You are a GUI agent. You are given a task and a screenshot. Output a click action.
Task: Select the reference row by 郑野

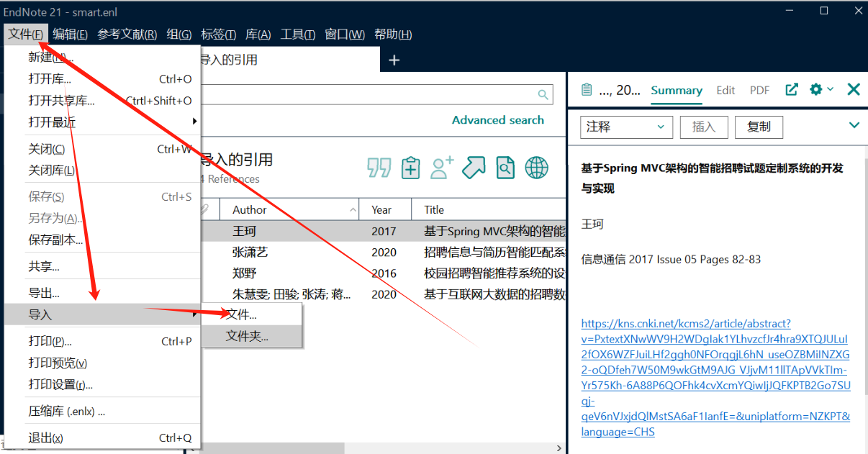click(x=382, y=273)
